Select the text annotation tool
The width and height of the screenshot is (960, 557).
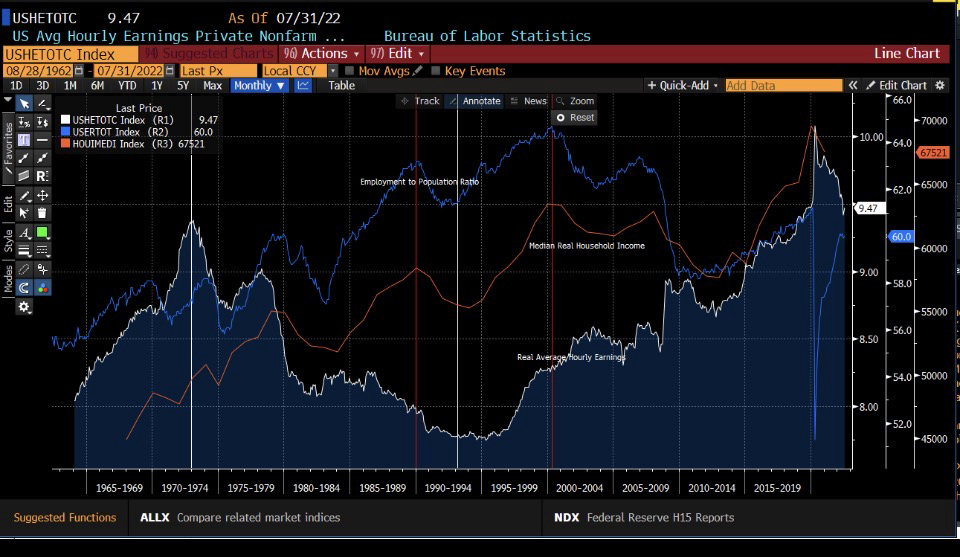tap(25, 140)
